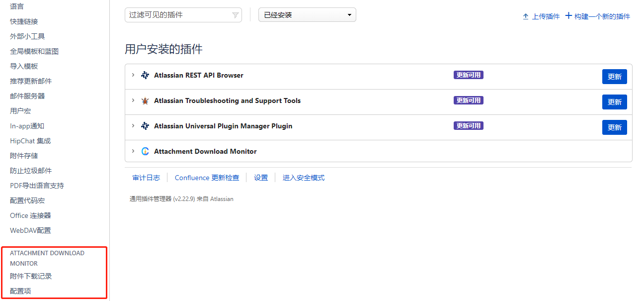This screenshot has height=301, width=644.
Task: Open the Confluence 更新检查 link
Action: tap(207, 178)
